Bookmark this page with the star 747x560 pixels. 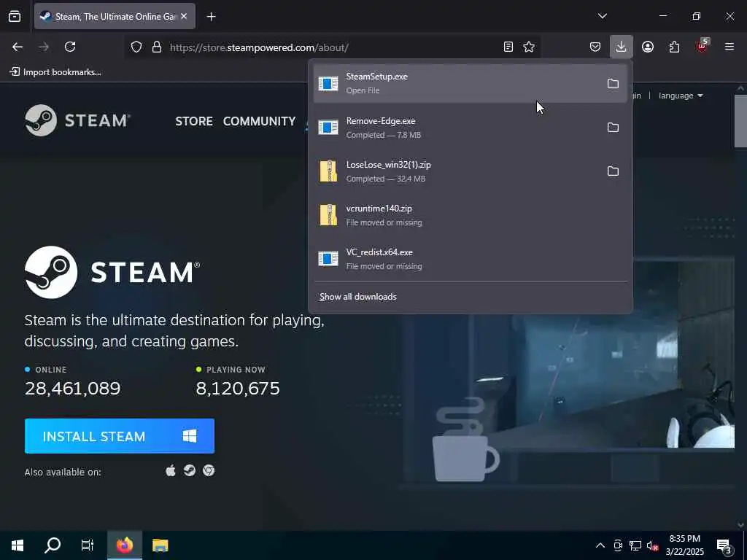529,47
